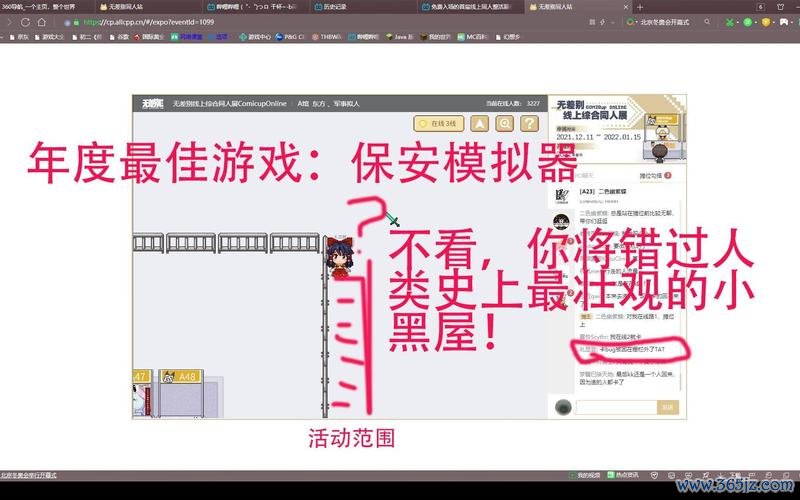Open the 我的世界 bookmark
This screenshot has width=800, height=500.
tap(435, 37)
